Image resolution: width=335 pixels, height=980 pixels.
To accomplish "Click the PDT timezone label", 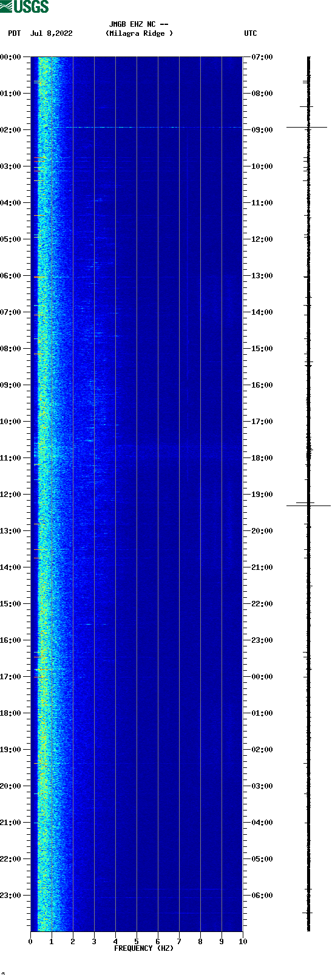I will click(x=15, y=33).
